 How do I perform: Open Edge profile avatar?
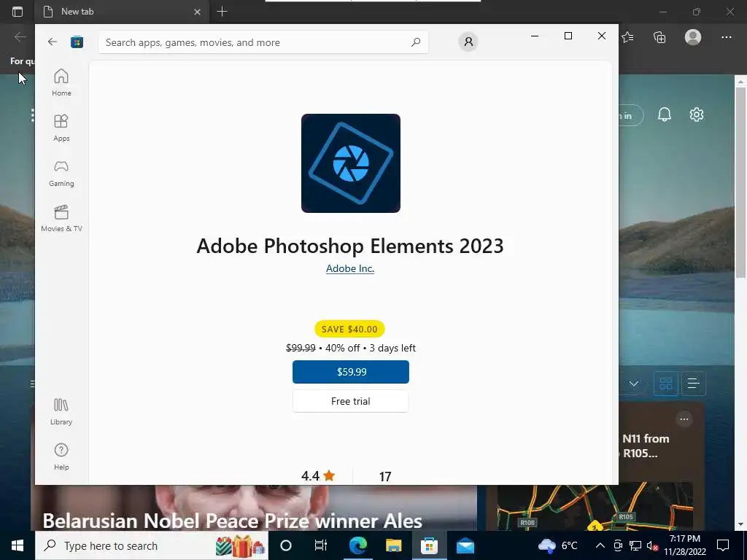[x=693, y=37]
